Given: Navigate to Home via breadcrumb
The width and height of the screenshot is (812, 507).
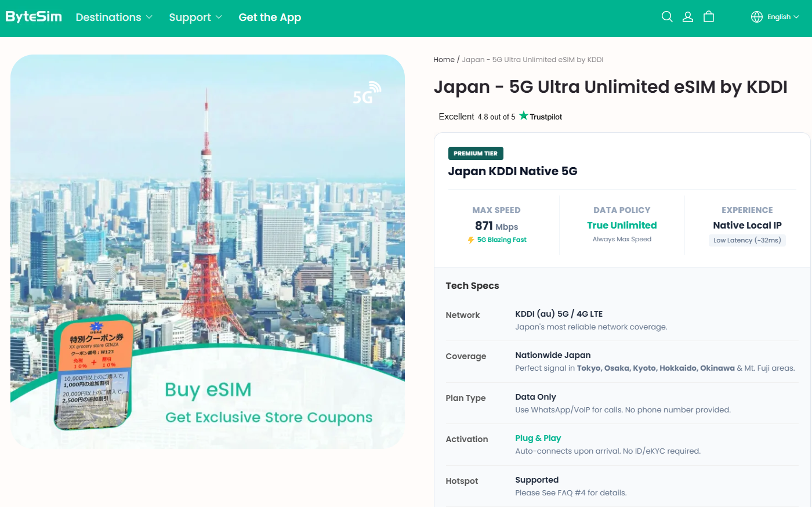Looking at the screenshot, I should [444, 60].
